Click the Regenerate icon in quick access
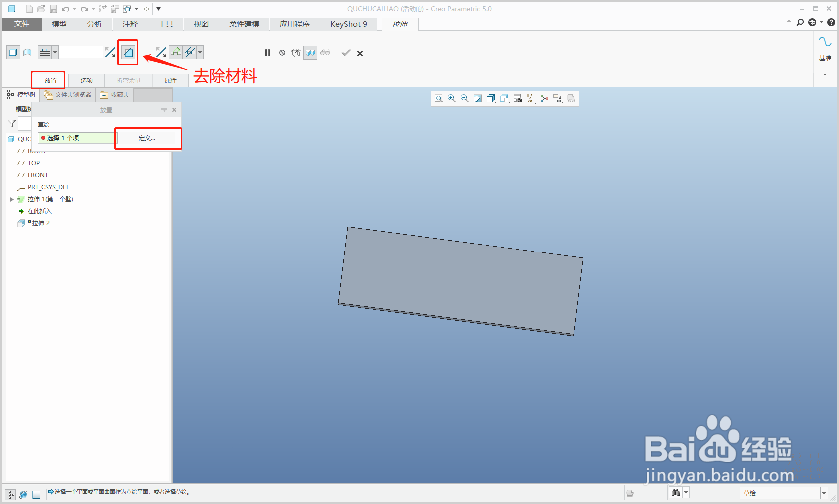Screen dimensions: 839x504 pos(103,9)
